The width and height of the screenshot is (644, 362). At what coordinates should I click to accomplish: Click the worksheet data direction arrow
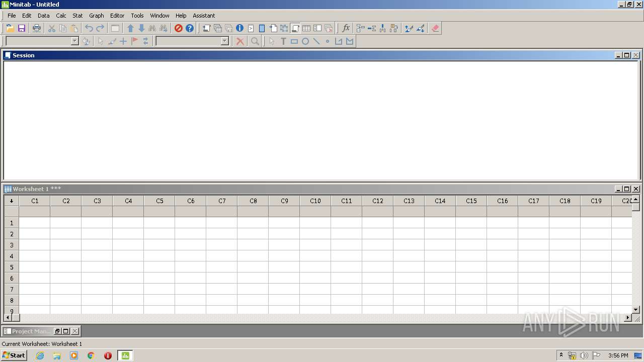pos(11,201)
